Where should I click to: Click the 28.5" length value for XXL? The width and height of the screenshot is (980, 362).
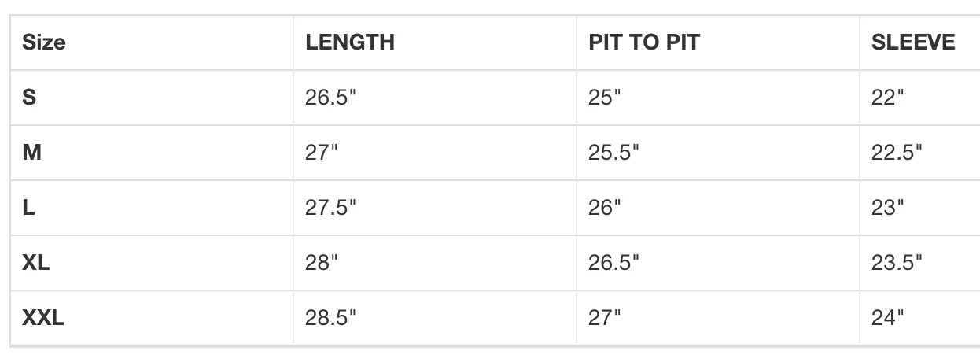[330, 318]
